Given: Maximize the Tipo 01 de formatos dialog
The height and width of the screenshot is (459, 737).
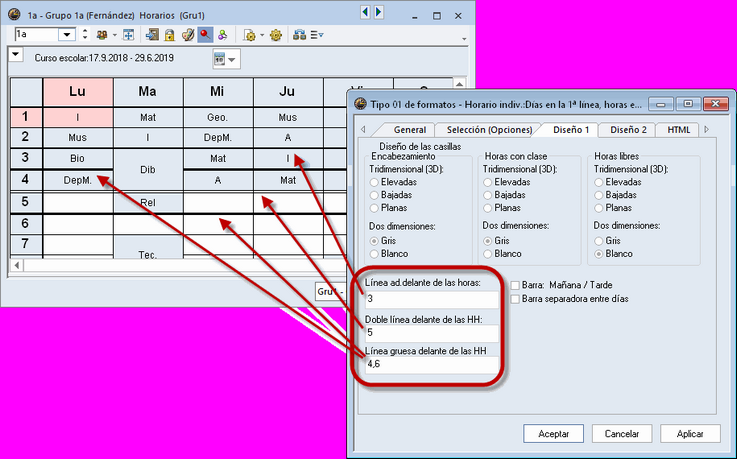Looking at the screenshot, I should click(688, 104).
